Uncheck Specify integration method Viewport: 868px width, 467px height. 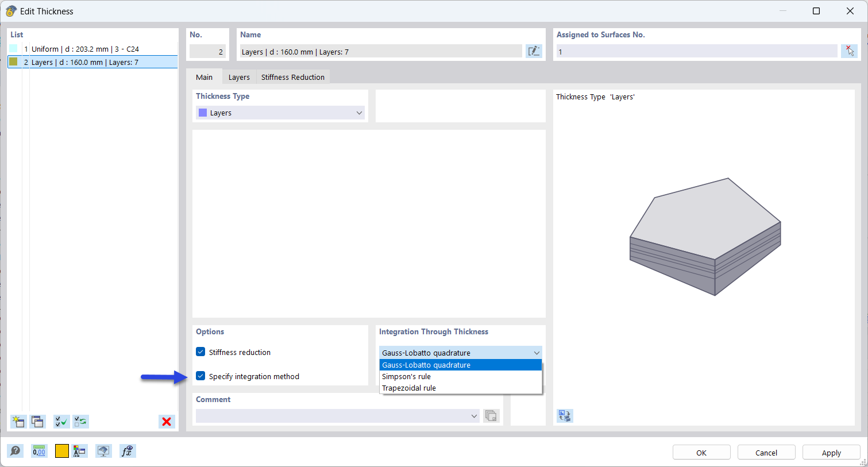[x=200, y=376]
